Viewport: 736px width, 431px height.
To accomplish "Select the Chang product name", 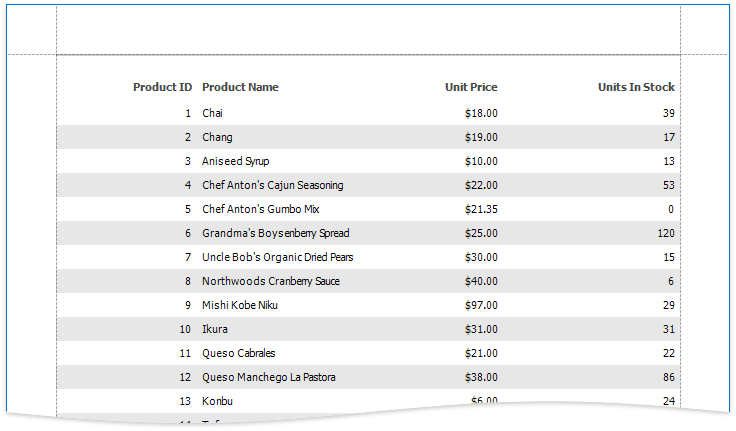I will click(217, 137).
